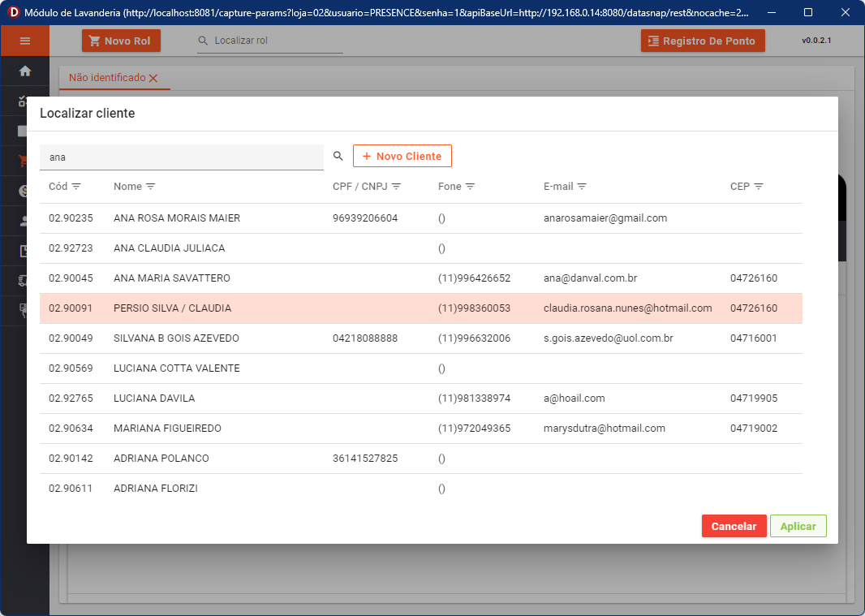Screen dimensions: 865x616
Task: Click code 02.90634
Action: pos(71,429)
